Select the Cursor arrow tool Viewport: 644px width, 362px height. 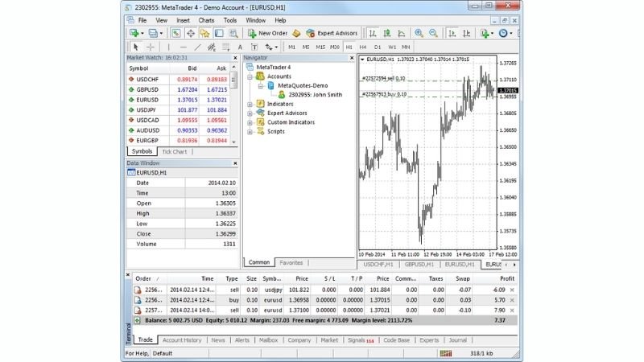coord(136,47)
